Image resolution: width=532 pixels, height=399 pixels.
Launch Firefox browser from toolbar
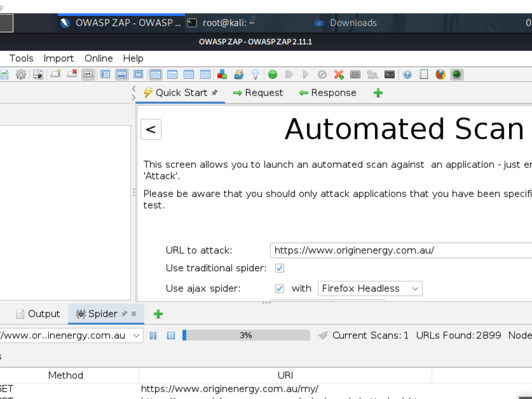point(440,74)
